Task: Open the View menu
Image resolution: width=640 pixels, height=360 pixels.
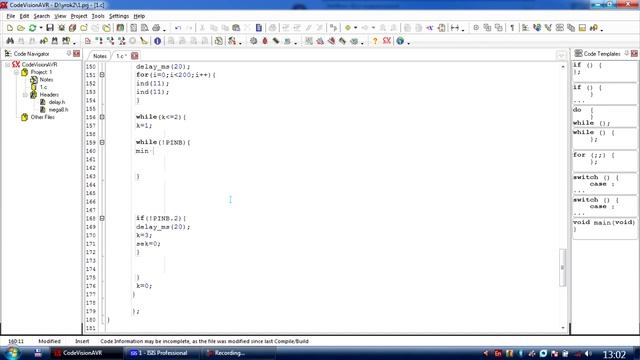Action: click(60, 16)
